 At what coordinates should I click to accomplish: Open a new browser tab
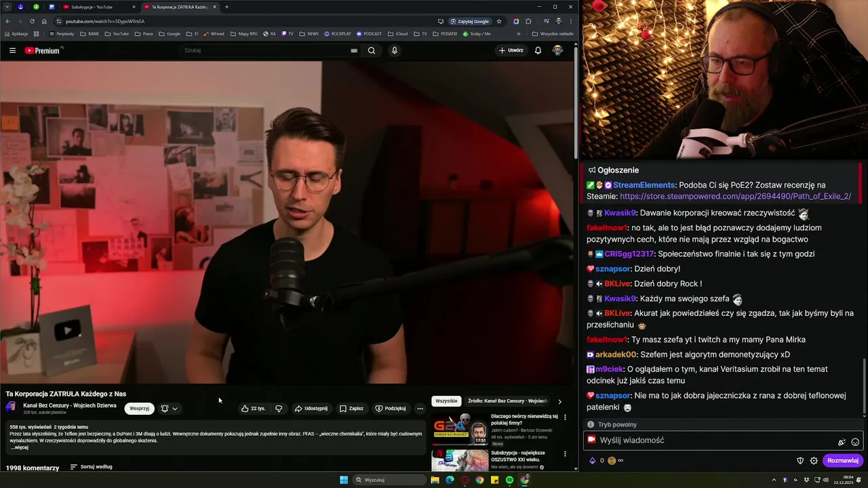[226, 7]
